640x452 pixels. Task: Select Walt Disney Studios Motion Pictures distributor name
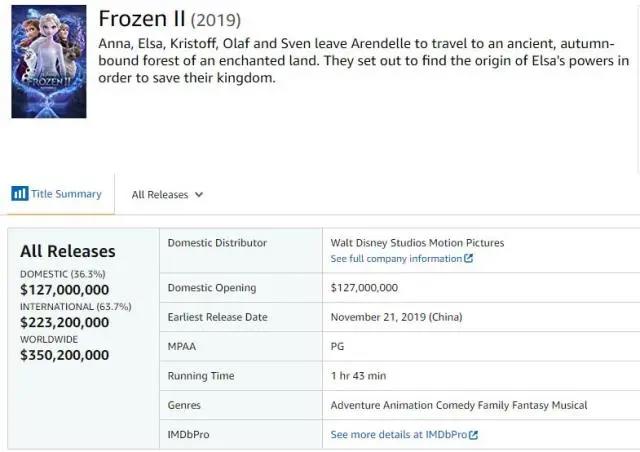(417, 243)
